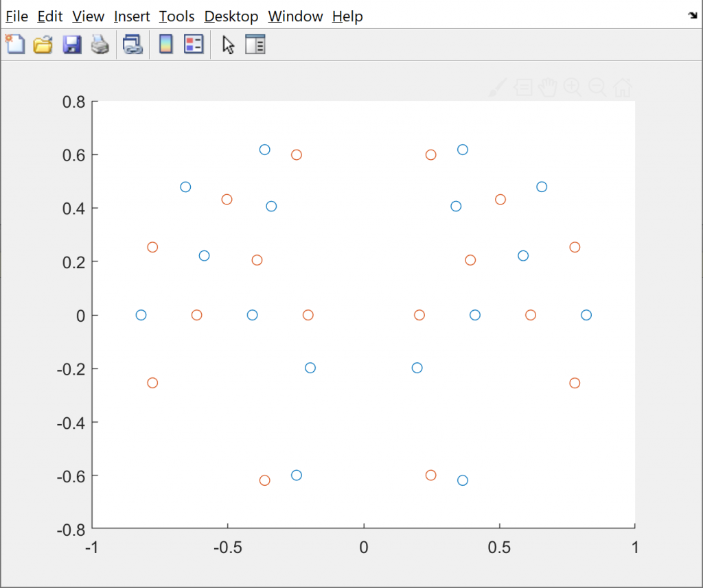Click the dock figure arrow in the menu bar corner

point(692,15)
